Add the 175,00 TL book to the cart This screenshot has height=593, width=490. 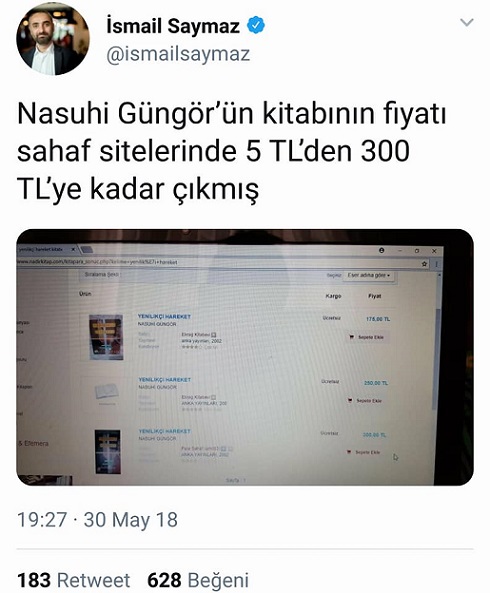[366, 337]
